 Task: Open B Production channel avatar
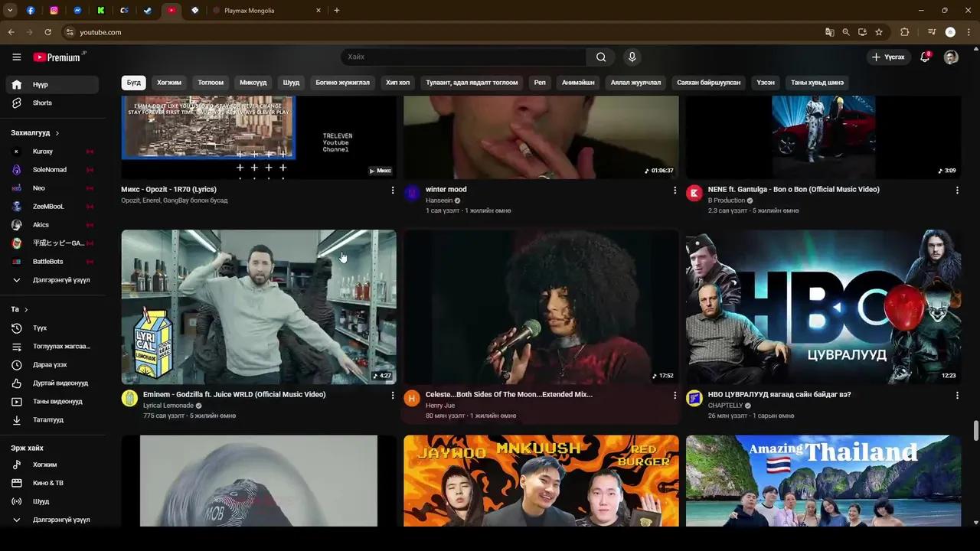694,193
